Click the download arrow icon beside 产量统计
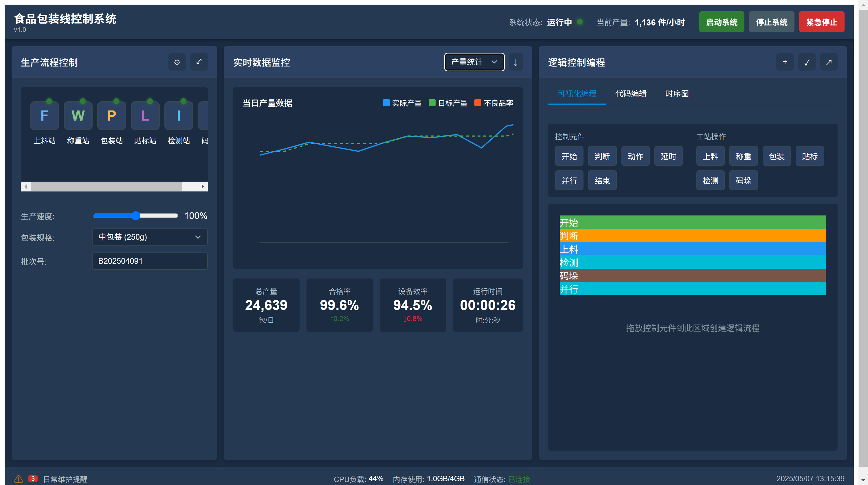 [x=515, y=62]
